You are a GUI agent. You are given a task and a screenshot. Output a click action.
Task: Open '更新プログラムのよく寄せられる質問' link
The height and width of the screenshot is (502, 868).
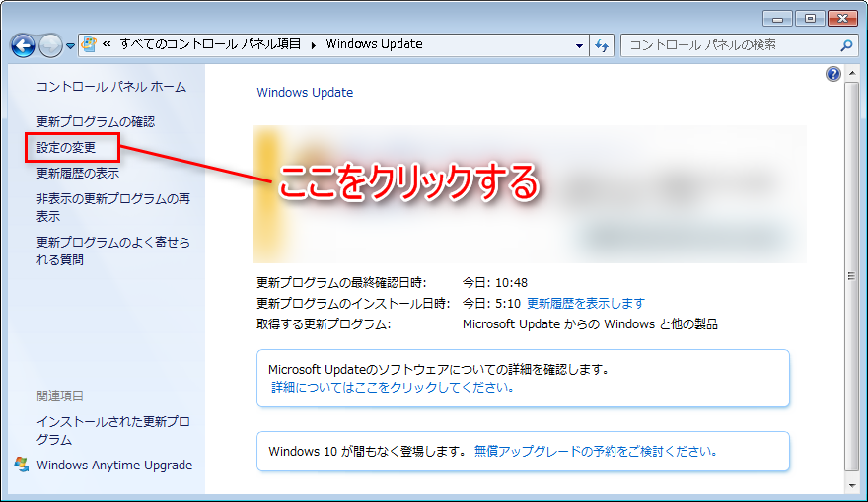(x=113, y=251)
